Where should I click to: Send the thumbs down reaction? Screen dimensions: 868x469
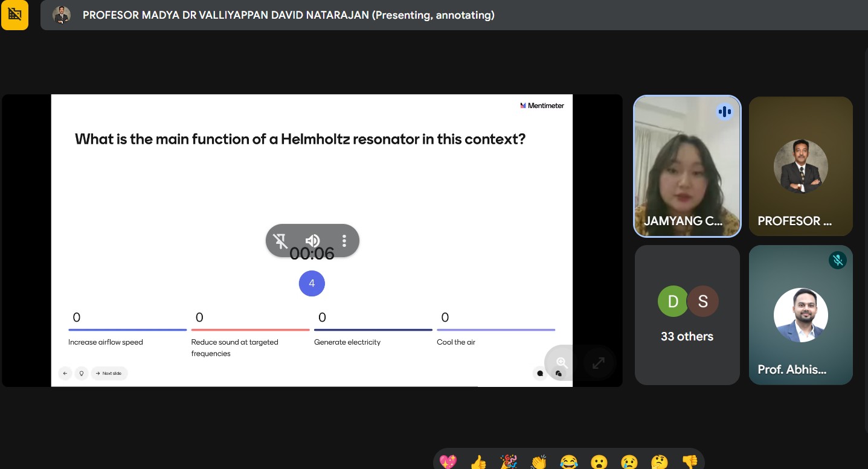coord(689,462)
